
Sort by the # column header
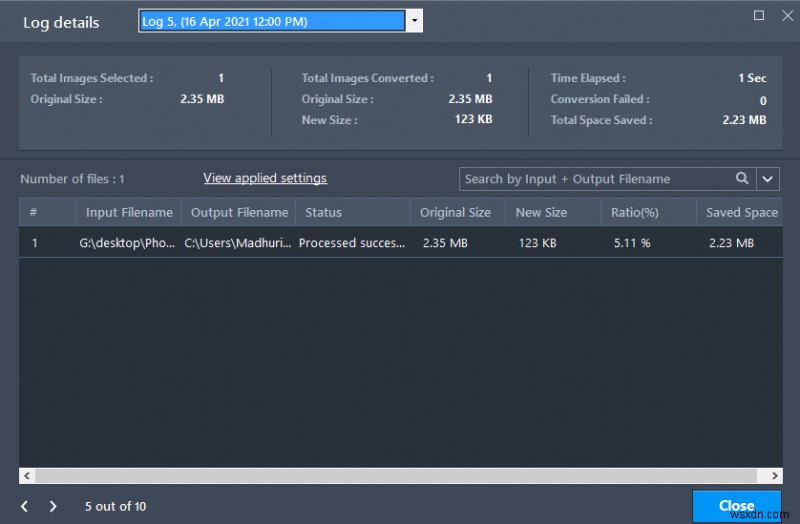[x=47, y=212]
